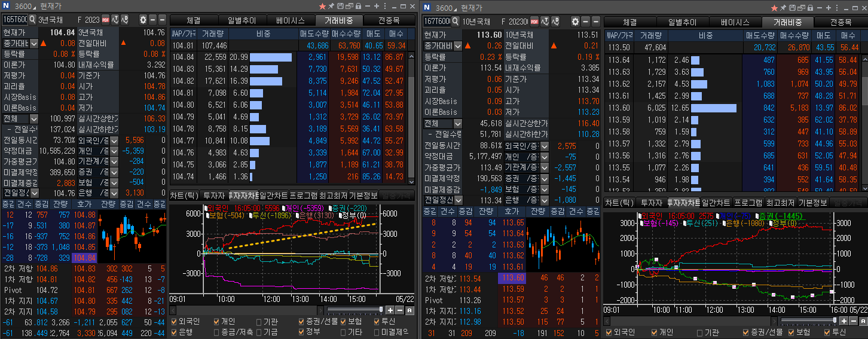Open the 종가대비 dropdown in the 10년국채 window
The height and width of the screenshot is (339, 868).
(x=458, y=45)
